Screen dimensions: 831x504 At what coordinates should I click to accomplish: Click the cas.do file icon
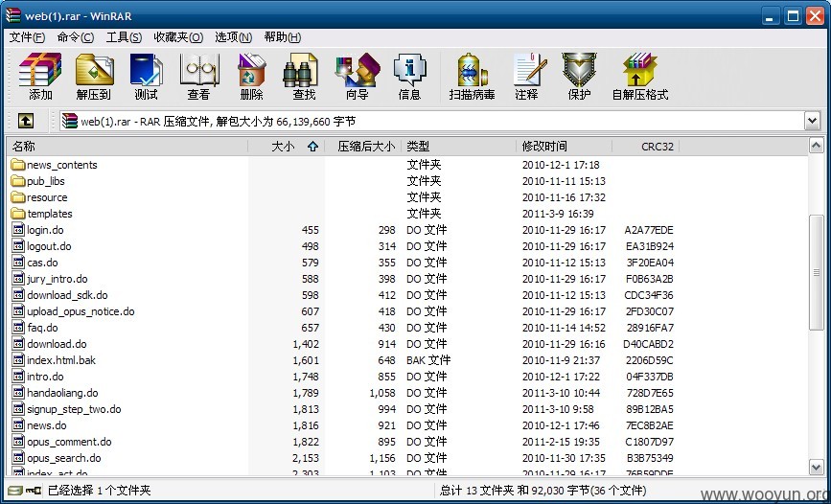tap(18, 263)
